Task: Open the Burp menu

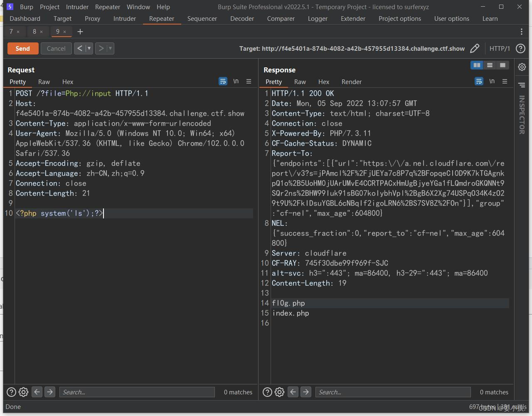Action: [27, 7]
